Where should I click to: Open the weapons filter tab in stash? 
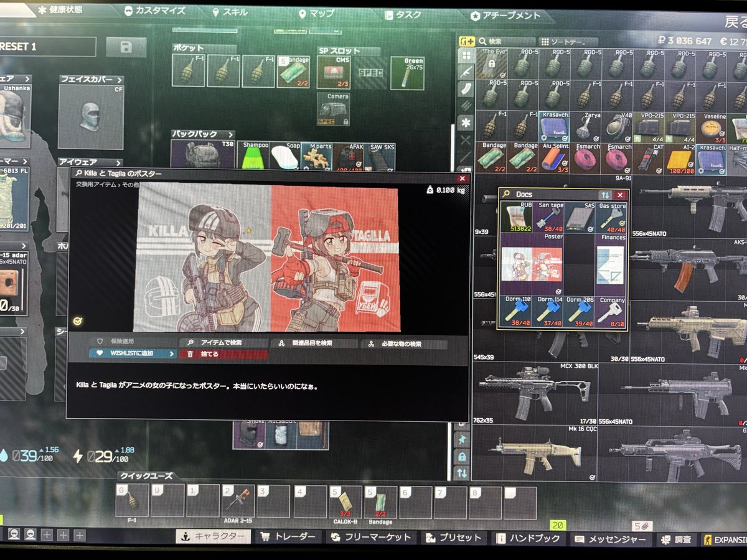[464, 73]
